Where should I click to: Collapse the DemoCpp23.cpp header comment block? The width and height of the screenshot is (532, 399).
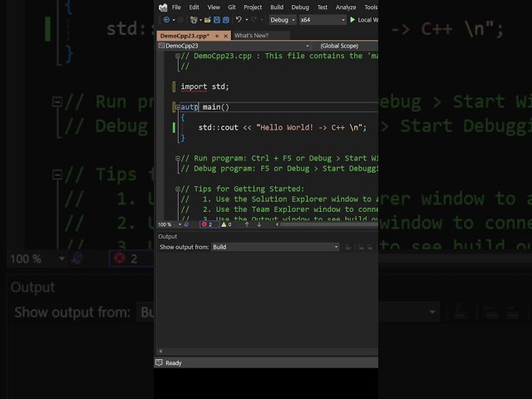177,56
